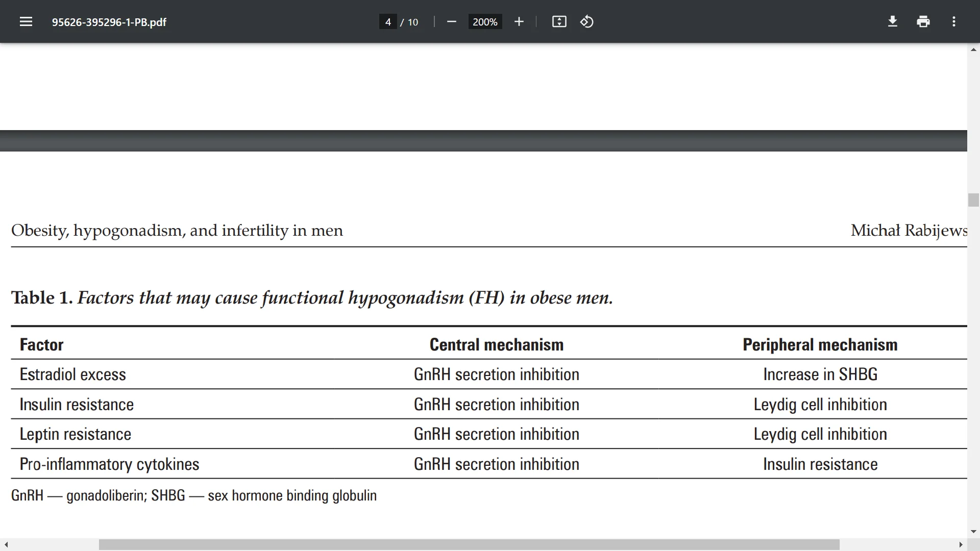Image resolution: width=980 pixels, height=551 pixels.
Task: Click the footnote 'GnRH — gonadoliberin; SHBG' text
Action: click(x=98, y=495)
